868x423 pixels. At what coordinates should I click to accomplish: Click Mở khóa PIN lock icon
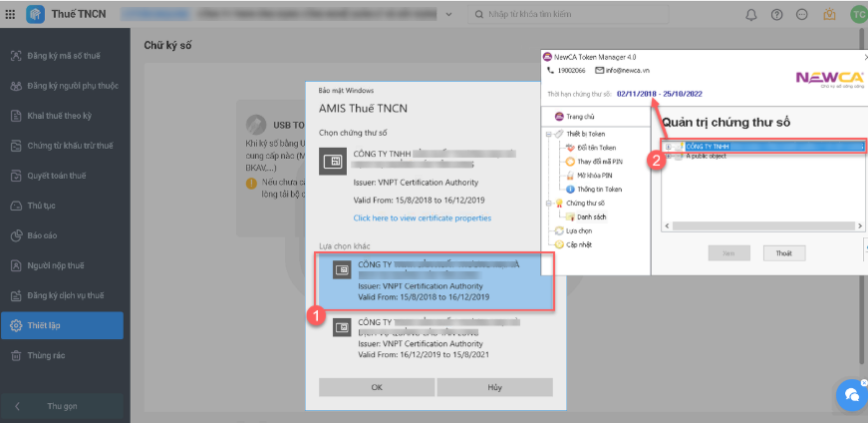coord(570,176)
